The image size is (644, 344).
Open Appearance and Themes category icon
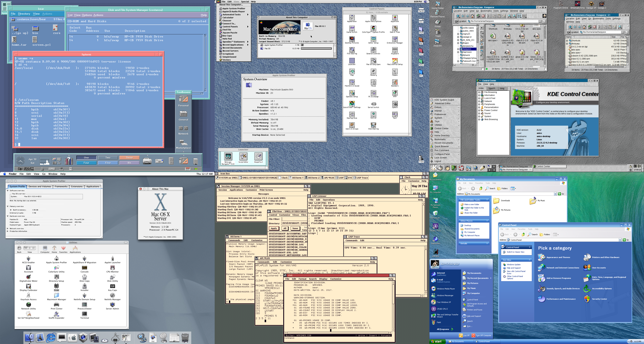pyautogui.click(x=542, y=257)
